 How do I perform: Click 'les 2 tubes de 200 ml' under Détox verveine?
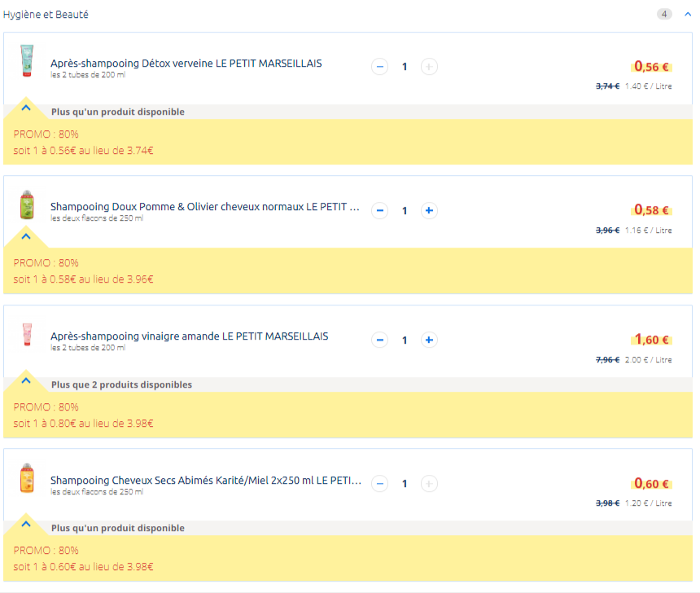point(88,75)
